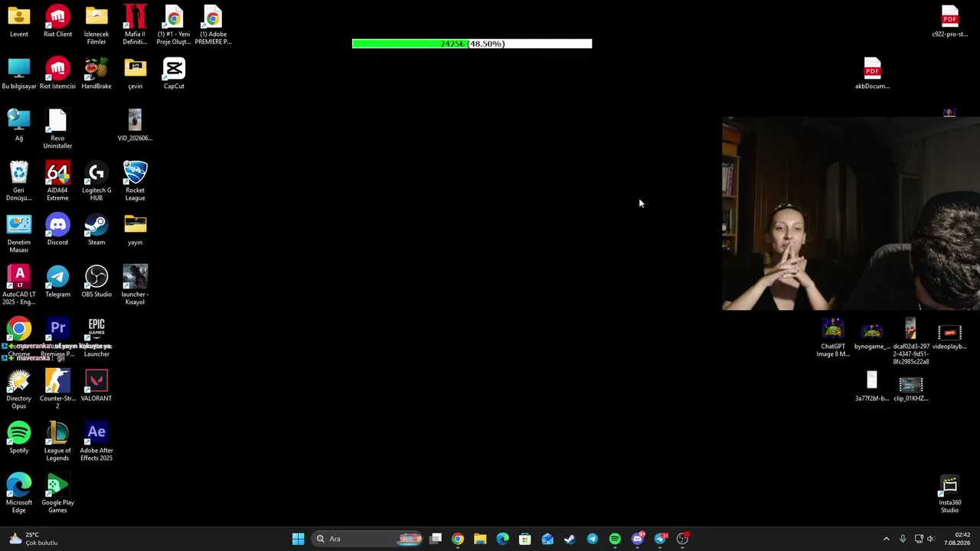Open File Explorer from the taskbar

(x=480, y=539)
